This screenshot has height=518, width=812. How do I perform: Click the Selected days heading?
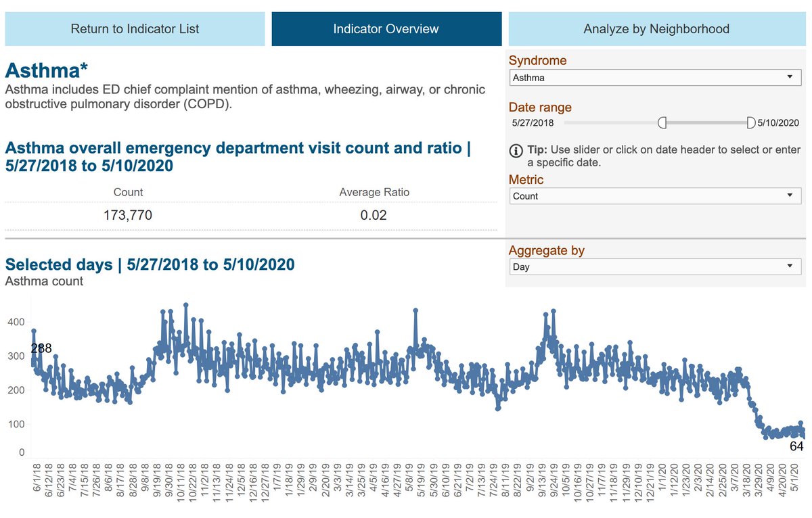click(150, 264)
